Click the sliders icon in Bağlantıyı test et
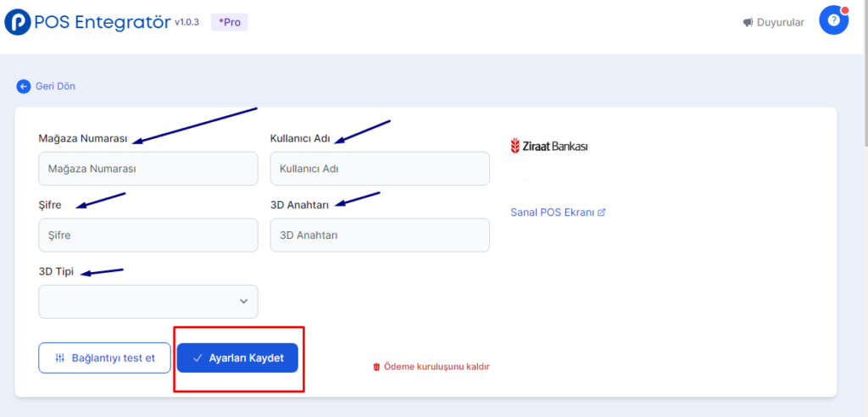 tap(59, 358)
